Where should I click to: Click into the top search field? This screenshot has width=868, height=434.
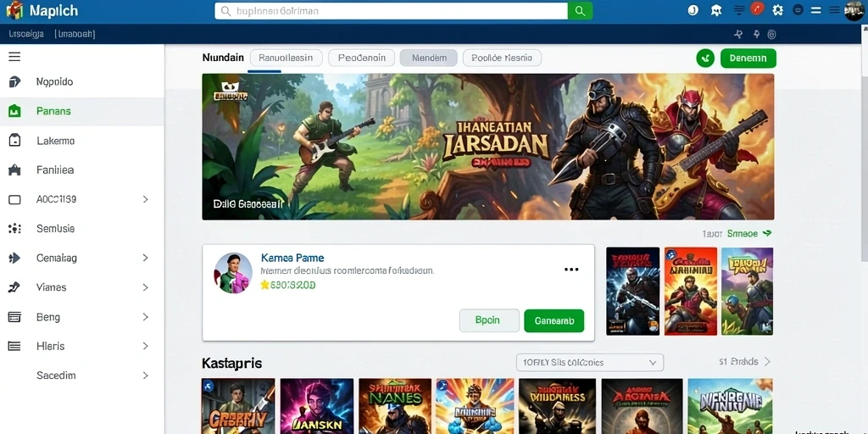click(x=392, y=10)
